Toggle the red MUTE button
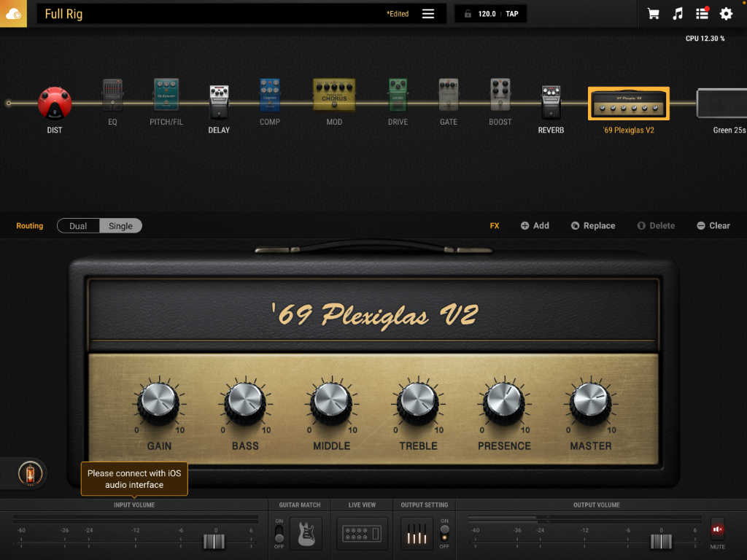Image resolution: width=747 pixels, height=560 pixels. [718, 529]
